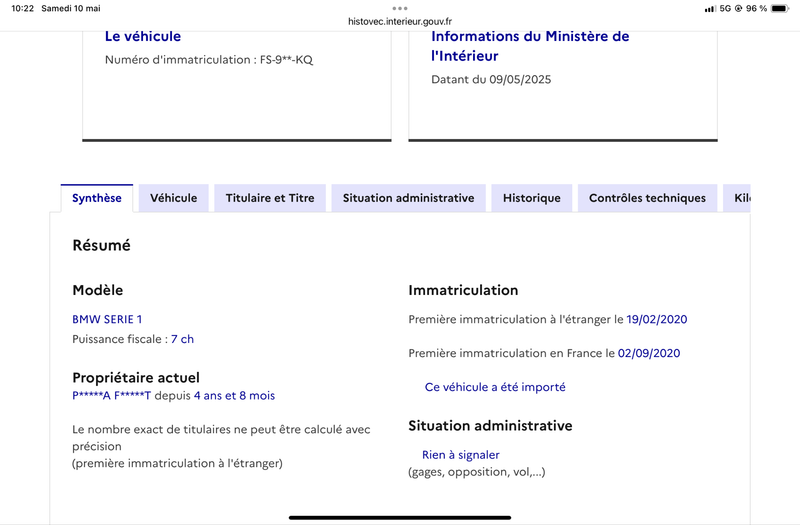The width and height of the screenshot is (800, 525).
Task: Click registration number FS-9**-KQ
Action: pyautogui.click(x=286, y=60)
